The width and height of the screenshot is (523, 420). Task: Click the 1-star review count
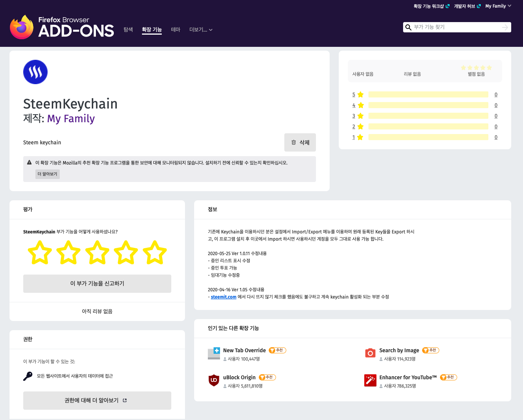pos(496,137)
